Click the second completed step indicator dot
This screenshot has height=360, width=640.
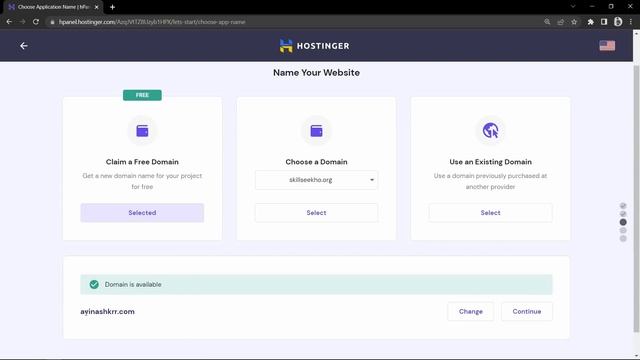click(x=623, y=214)
